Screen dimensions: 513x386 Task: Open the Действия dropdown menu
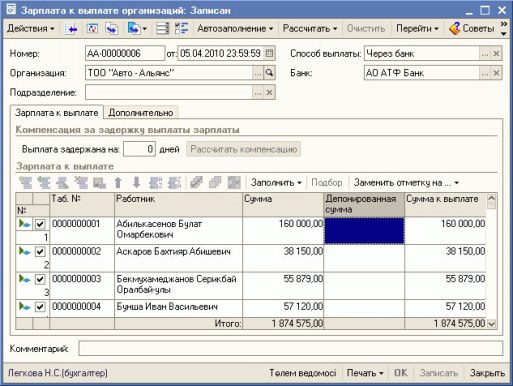(30, 29)
